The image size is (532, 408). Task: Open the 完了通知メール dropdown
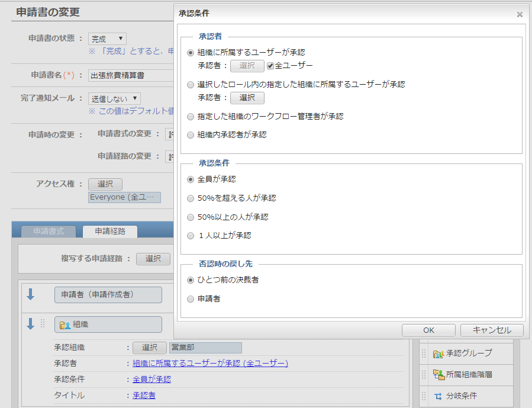coord(114,98)
